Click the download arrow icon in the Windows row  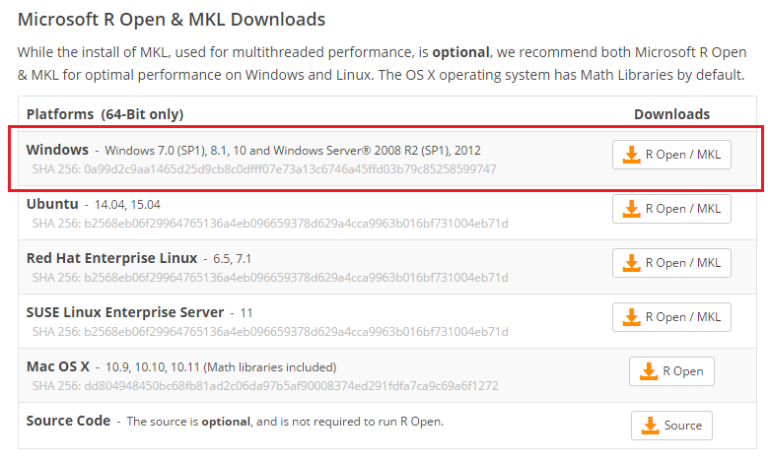click(631, 155)
